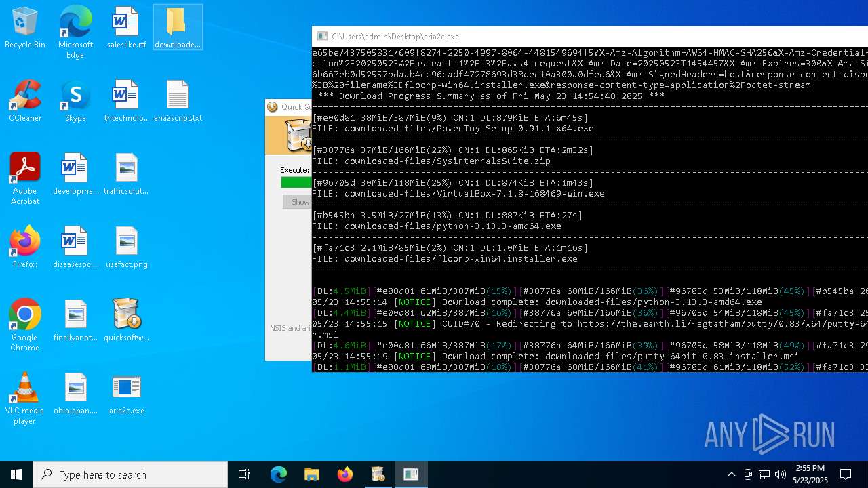Open the Recycle Bin desktop icon
The width and height of the screenshot is (868, 488).
pyautogui.click(x=25, y=28)
